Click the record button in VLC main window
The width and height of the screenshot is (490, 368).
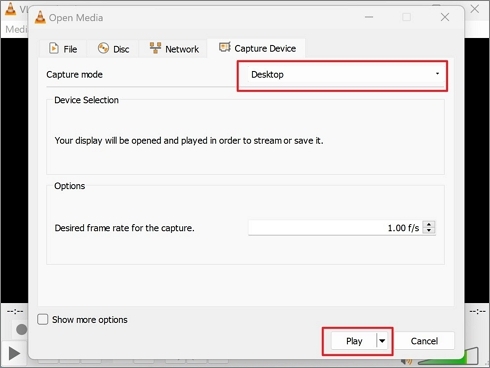(21, 329)
